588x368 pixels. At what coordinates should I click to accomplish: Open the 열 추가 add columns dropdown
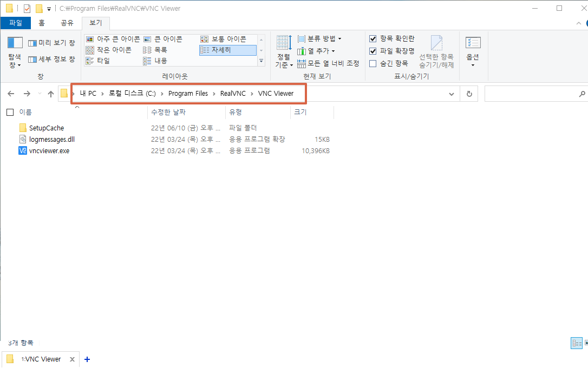point(316,51)
